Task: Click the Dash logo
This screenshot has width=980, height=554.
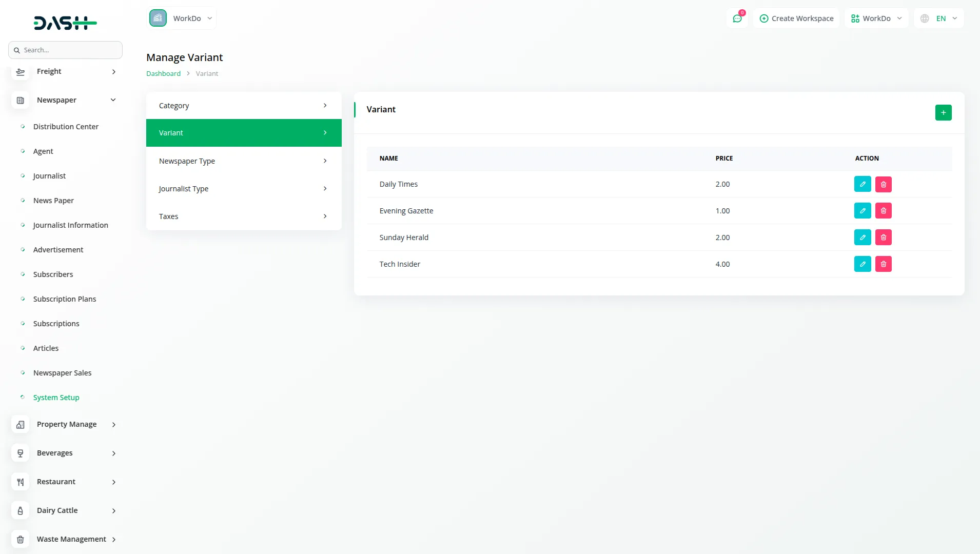Action: click(65, 23)
